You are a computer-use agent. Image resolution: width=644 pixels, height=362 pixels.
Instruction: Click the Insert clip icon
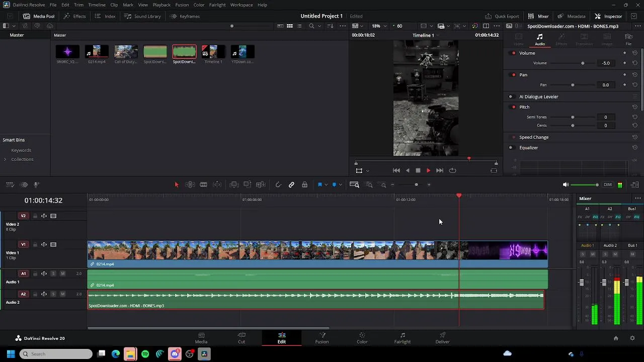pyautogui.click(x=234, y=185)
